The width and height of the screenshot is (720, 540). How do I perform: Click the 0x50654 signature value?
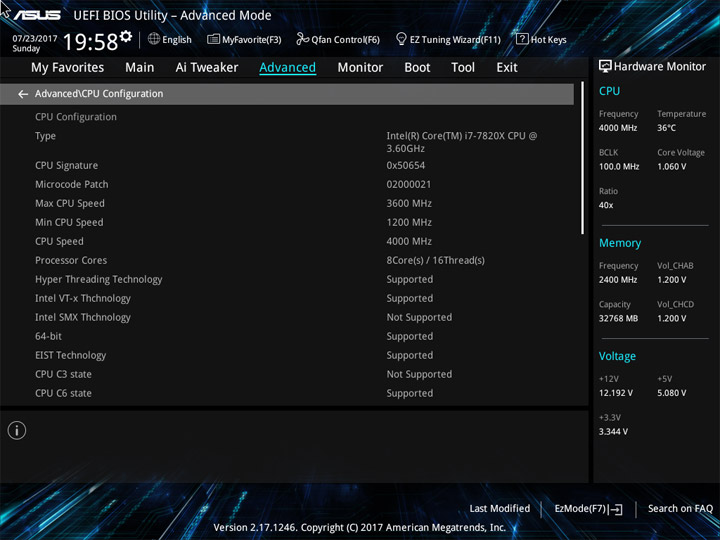pyautogui.click(x=405, y=165)
